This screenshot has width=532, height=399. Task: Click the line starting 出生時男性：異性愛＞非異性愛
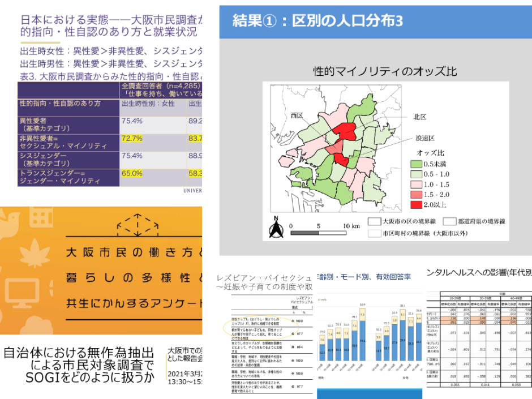point(111,64)
